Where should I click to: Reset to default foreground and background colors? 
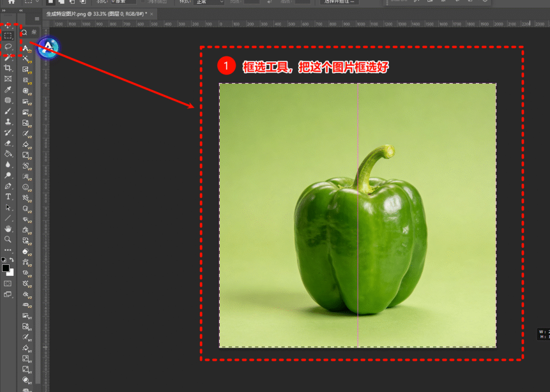3,260
